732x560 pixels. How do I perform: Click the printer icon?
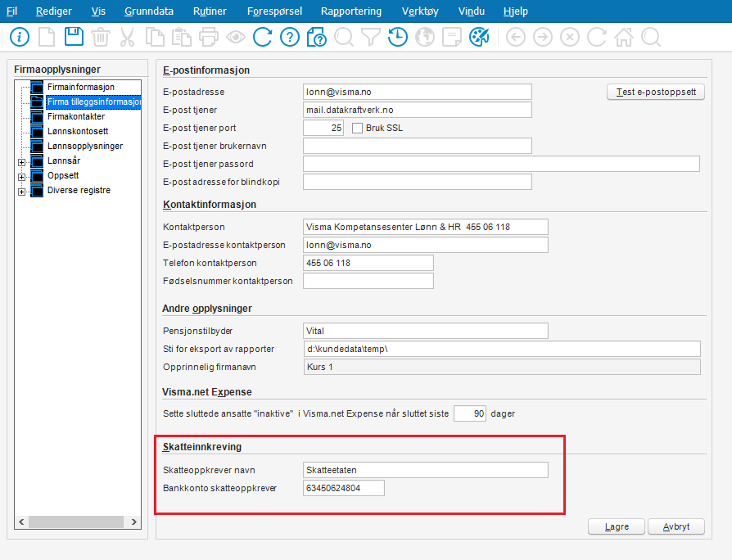[x=209, y=37]
